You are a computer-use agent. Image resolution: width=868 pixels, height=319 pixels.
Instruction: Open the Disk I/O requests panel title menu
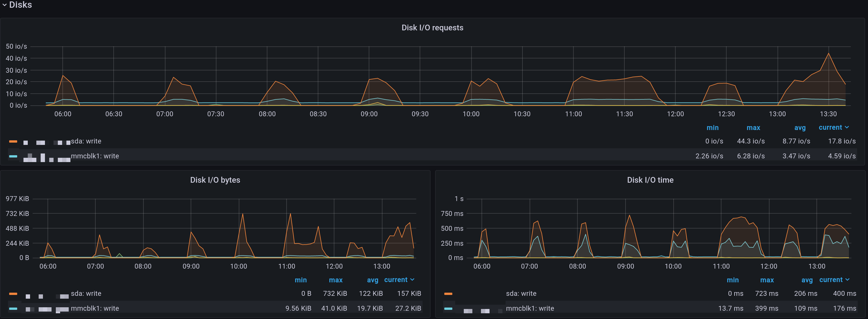pyautogui.click(x=432, y=28)
